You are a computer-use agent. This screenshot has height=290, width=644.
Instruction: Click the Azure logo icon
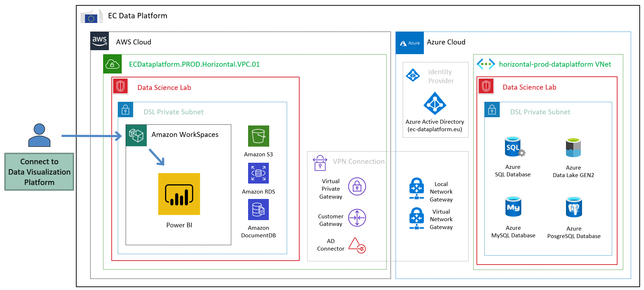[410, 43]
